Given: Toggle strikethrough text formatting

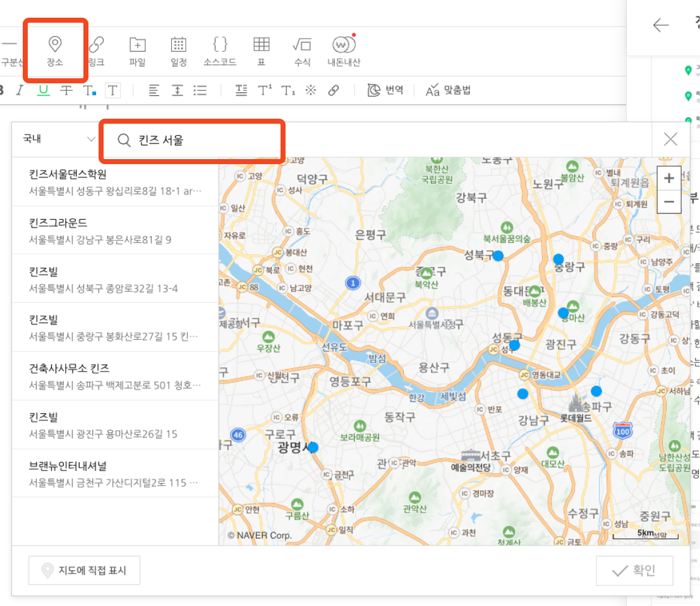Looking at the screenshot, I should pos(66,90).
